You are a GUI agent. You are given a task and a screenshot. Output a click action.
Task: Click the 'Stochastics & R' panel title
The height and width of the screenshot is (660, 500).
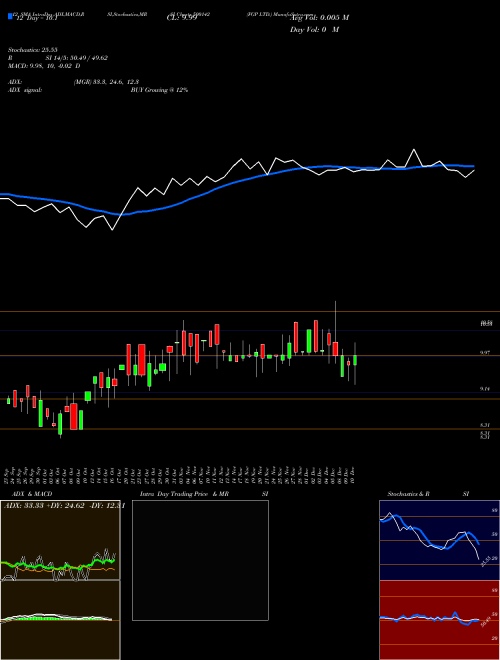click(x=408, y=494)
